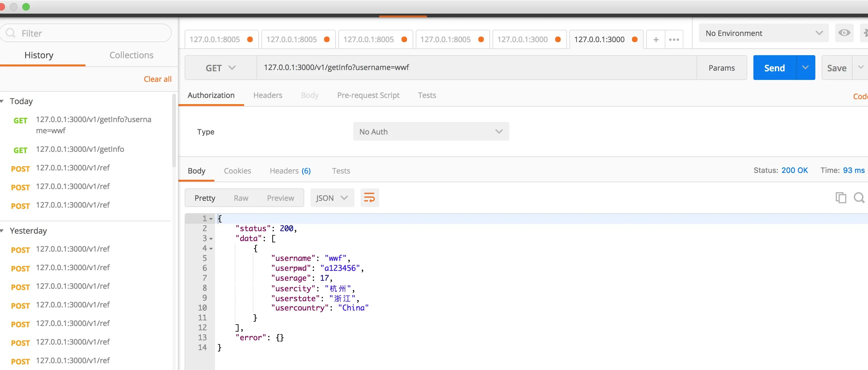Image resolution: width=868 pixels, height=370 pixels.
Task: Open the Send options arrow
Action: [x=805, y=68]
